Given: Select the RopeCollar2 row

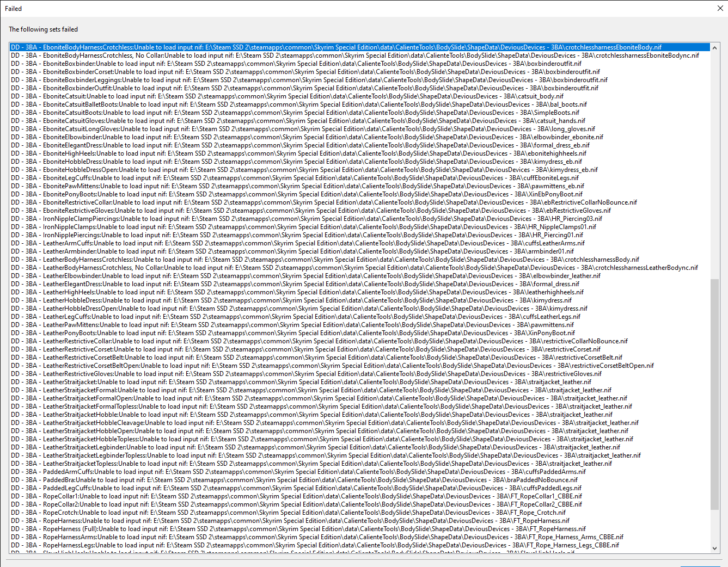Looking at the screenshot, I should pos(360,504).
